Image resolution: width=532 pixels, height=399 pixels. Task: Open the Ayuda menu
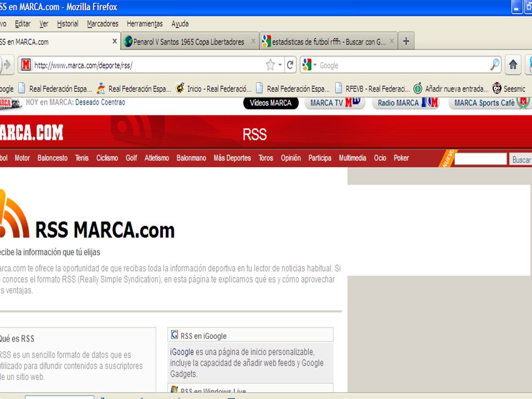pyautogui.click(x=180, y=24)
